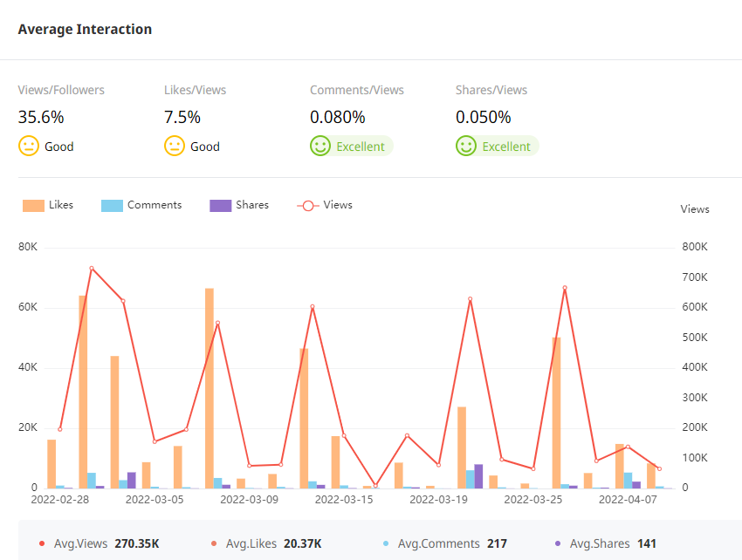The width and height of the screenshot is (742, 560).
Task: Click the smiley icon under Comments/Views
Action: [320, 147]
